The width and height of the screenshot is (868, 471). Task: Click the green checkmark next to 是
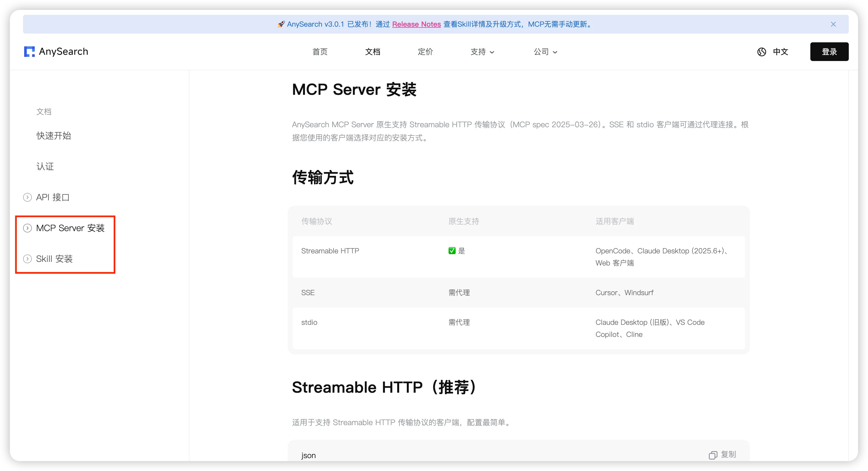click(x=452, y=251)
